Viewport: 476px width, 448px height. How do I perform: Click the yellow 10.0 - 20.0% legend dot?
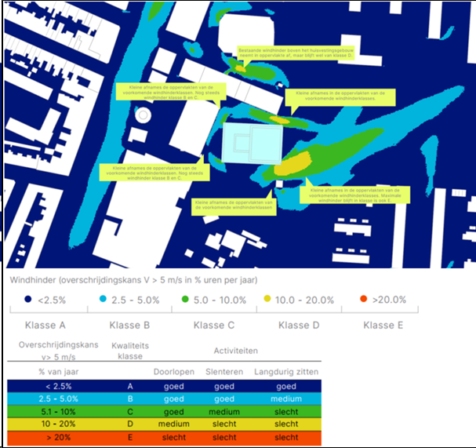coord(267,299)
